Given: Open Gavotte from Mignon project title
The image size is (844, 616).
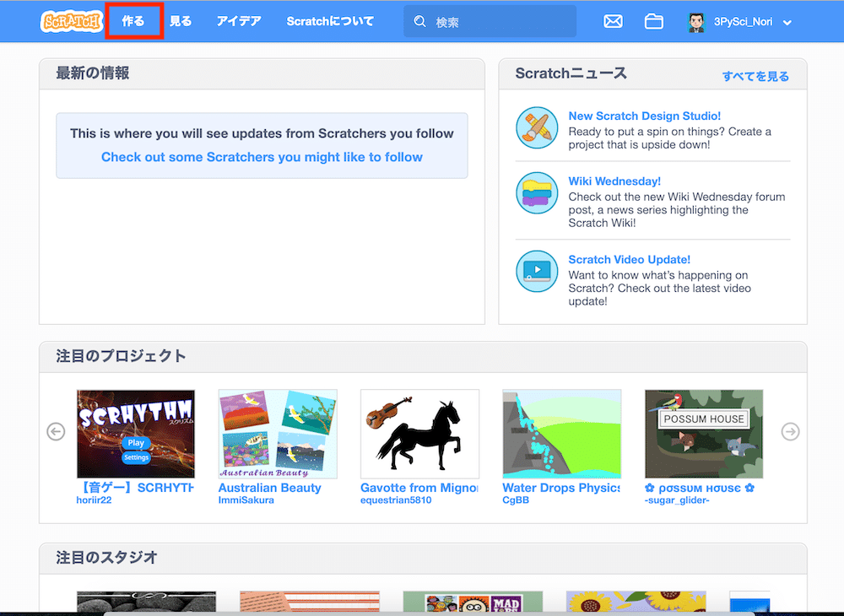Looking at the screenshot, I should tap(419, 488).
